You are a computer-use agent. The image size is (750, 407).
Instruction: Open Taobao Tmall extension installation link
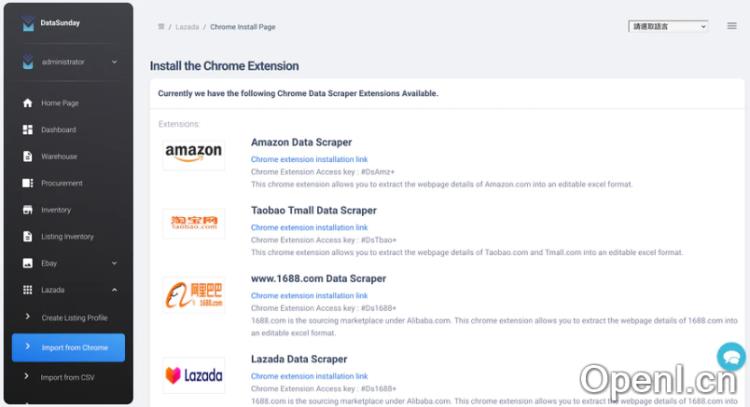coord(309,227)
